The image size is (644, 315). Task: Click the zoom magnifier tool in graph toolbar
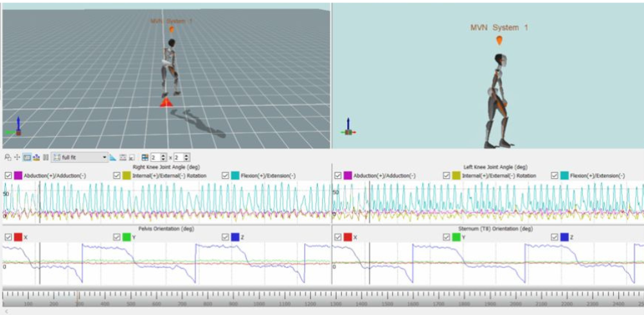(7, 157)
